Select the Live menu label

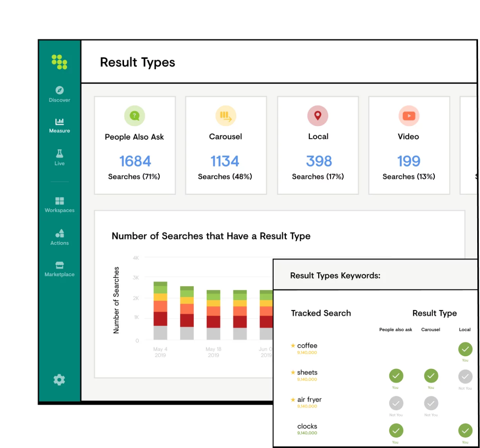pyautogui.click(x=60, y=163)
